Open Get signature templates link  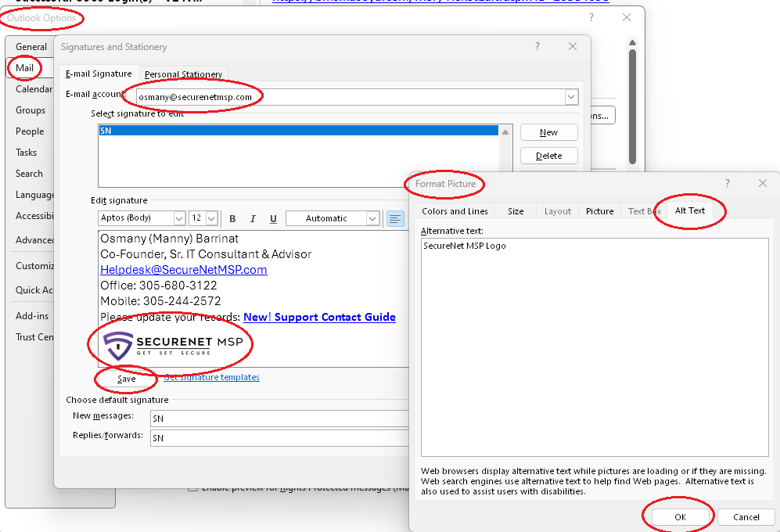click(x=211, y=377)
